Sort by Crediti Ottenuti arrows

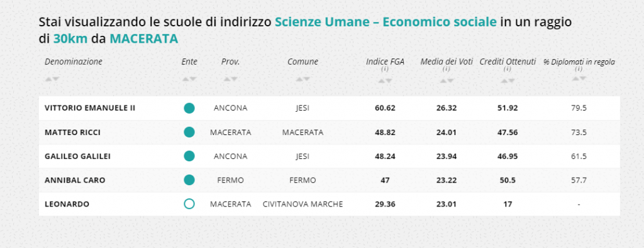(x=508, y=81)
